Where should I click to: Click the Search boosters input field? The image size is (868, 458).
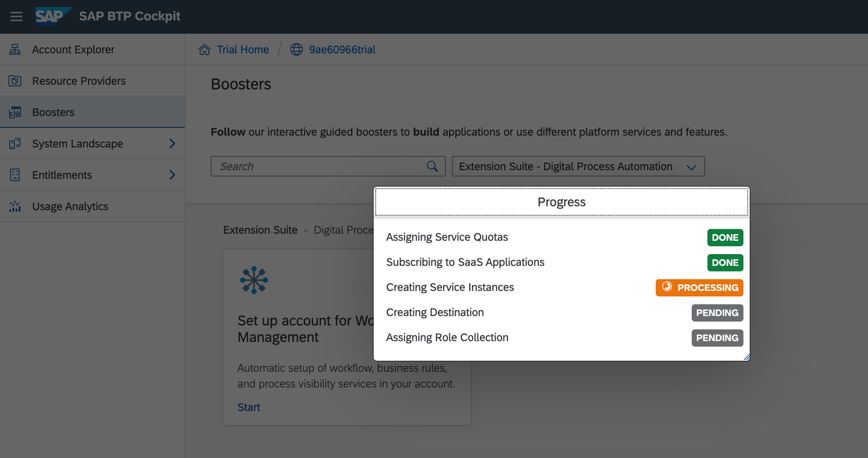tap(328, 167)
